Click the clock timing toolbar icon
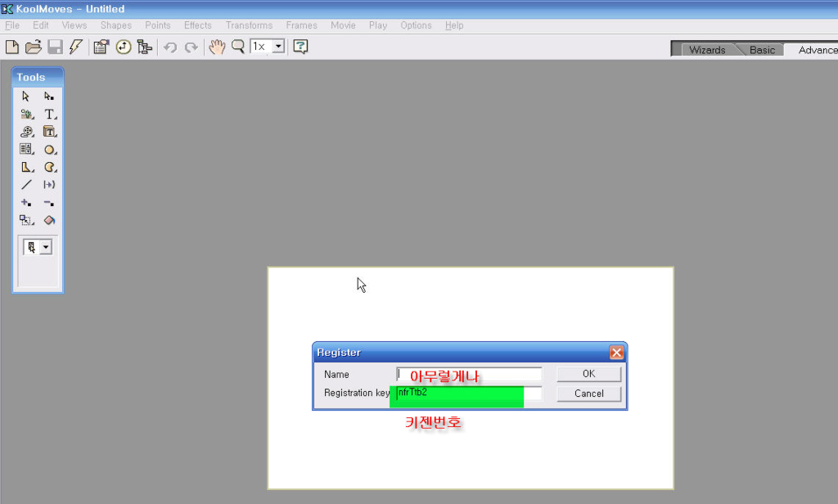The height and width of the screenshot is (504, 838). [124, 47]
